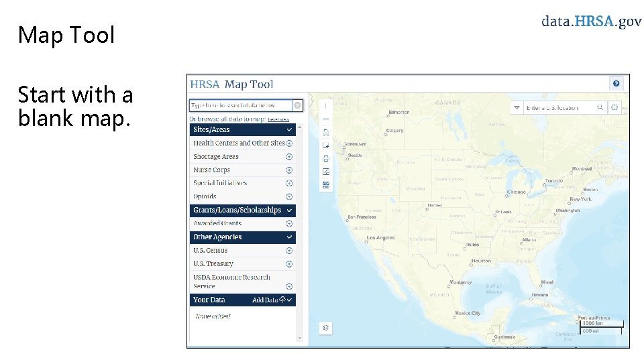The image size is (644, 362).
Task: Click the Sites/Areas header label
Action: click(211, 129)
